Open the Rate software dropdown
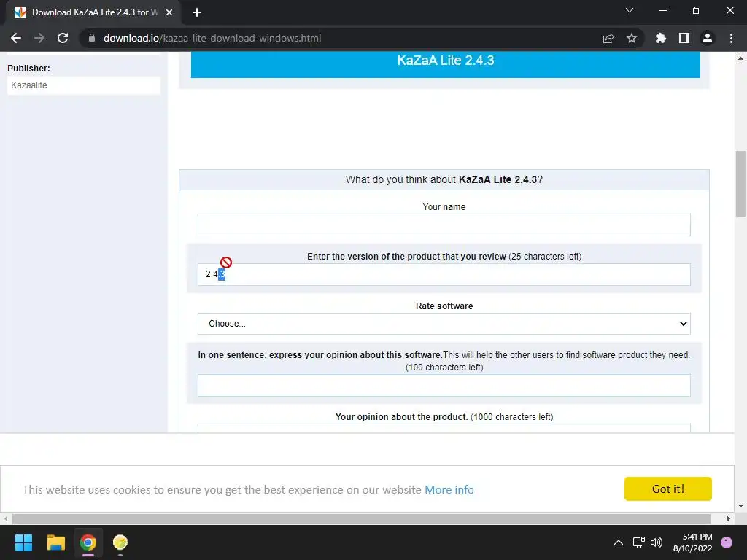This screenshot has width=747, height=560. 444,324
